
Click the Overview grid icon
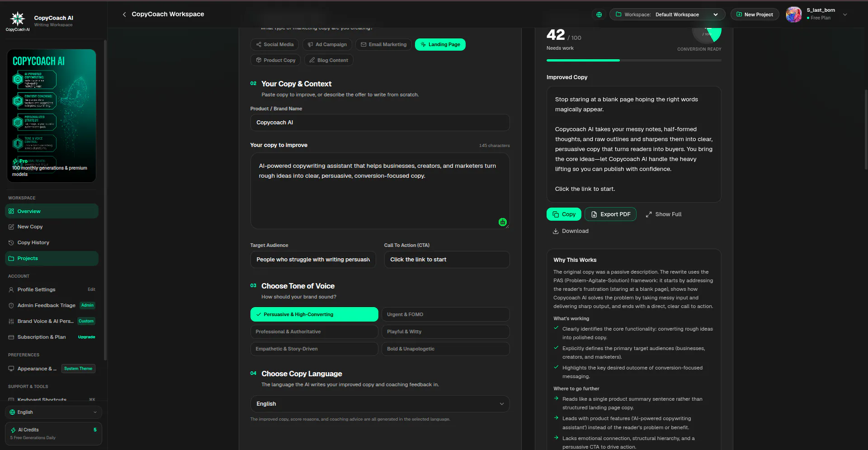11,211
